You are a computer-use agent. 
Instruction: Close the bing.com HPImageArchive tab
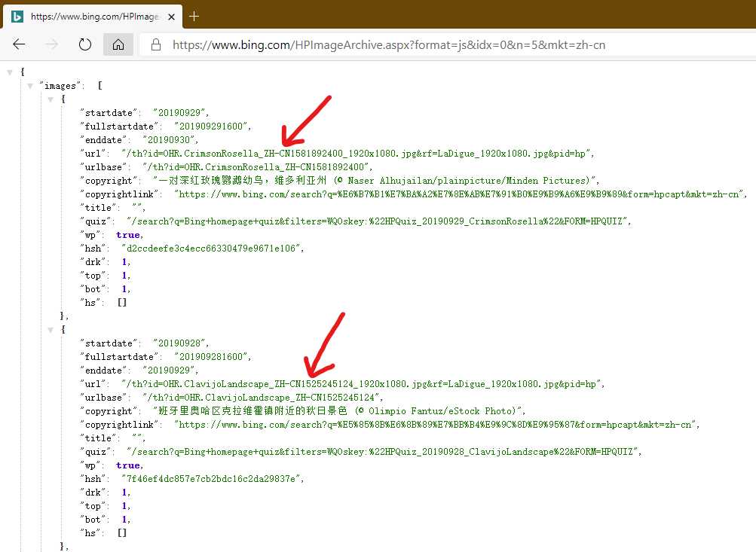[x=171, y=17]
